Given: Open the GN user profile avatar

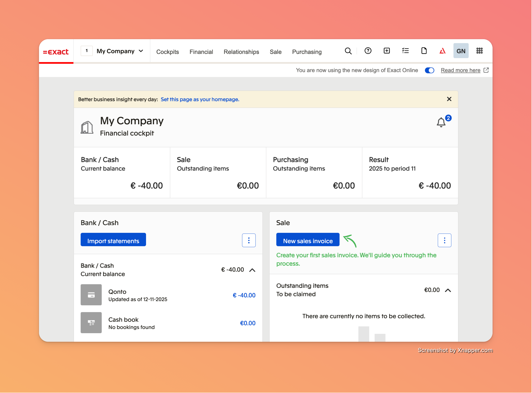Looking at the screenshot, I should point(461,51).
